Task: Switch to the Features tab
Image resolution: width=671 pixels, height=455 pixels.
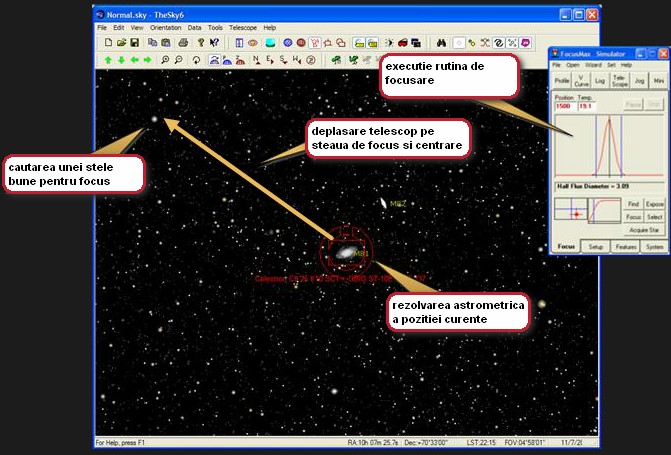Action: click(x=626, y=245)
